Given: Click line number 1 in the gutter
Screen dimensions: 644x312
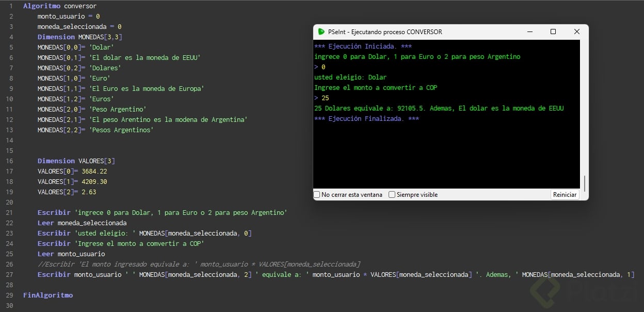Looking at the screenshot, I should tap(10, 6).
